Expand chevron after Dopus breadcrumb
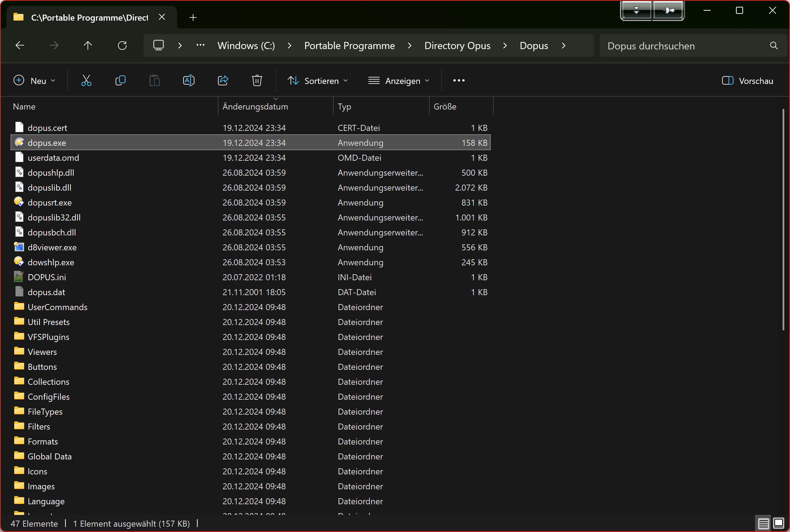 [564, 46]
